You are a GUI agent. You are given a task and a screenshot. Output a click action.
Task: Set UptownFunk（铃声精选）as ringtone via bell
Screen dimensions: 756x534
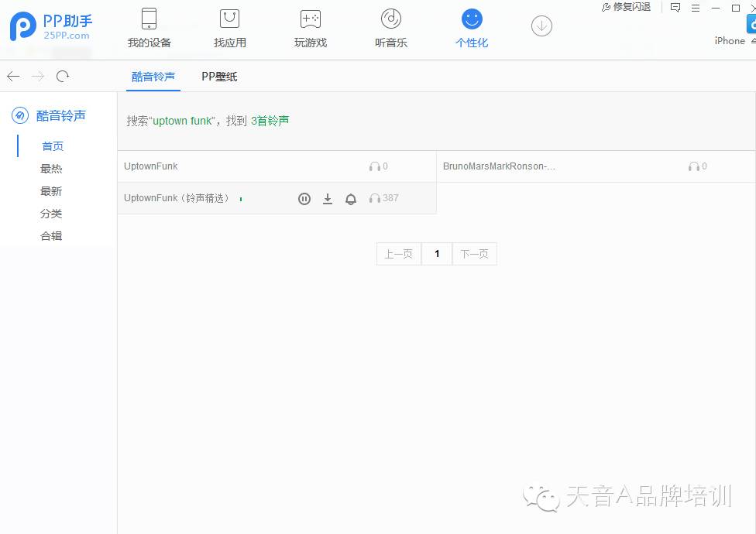351,199
